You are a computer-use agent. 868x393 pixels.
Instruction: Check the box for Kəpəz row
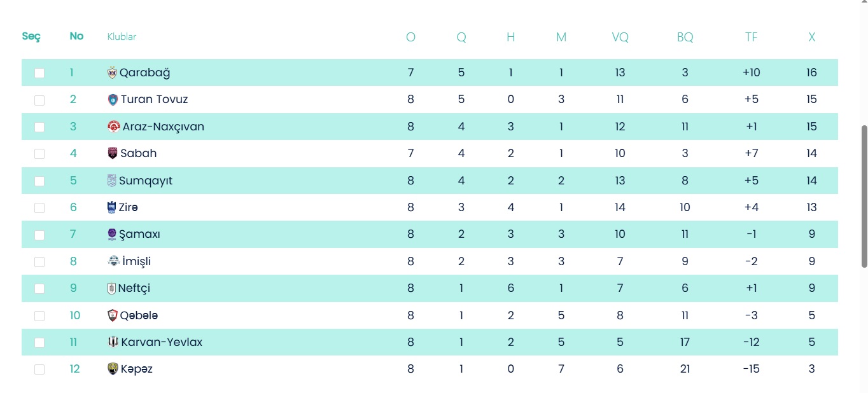pyautogui.click(x=39, y=369)
